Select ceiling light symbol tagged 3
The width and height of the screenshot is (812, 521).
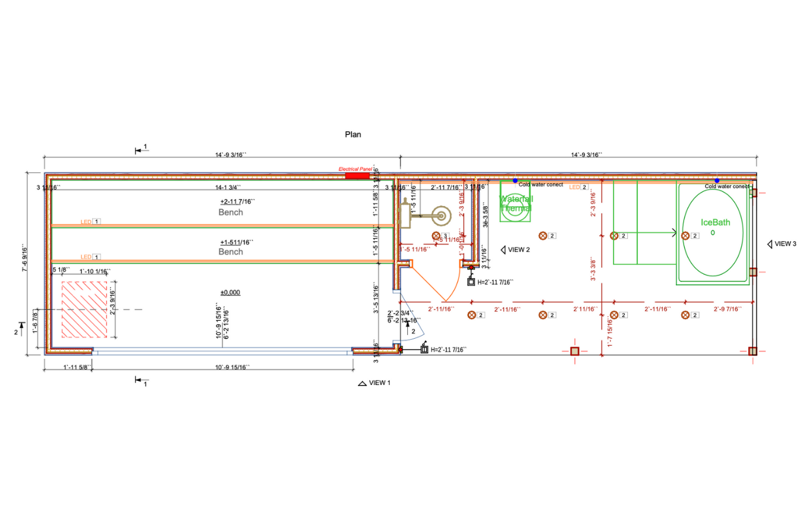436,236
